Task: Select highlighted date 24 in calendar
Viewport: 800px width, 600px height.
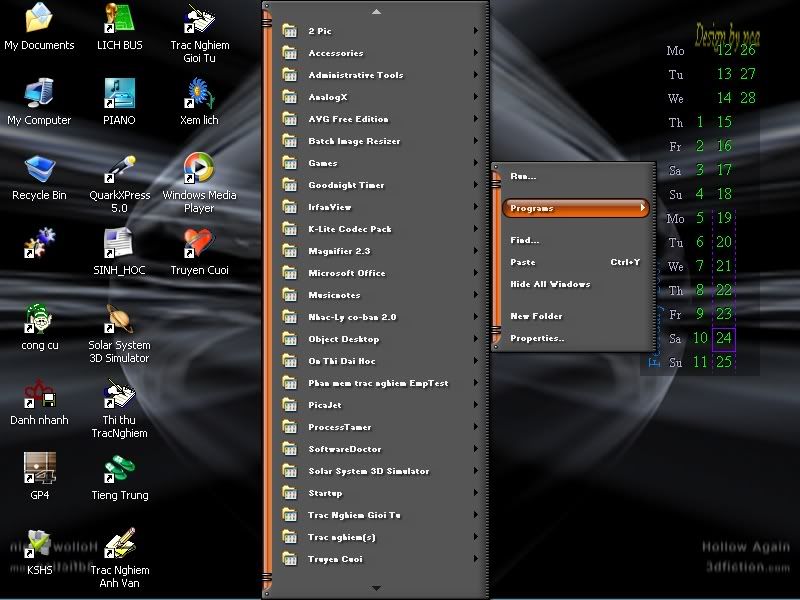Action: point(724,339)
